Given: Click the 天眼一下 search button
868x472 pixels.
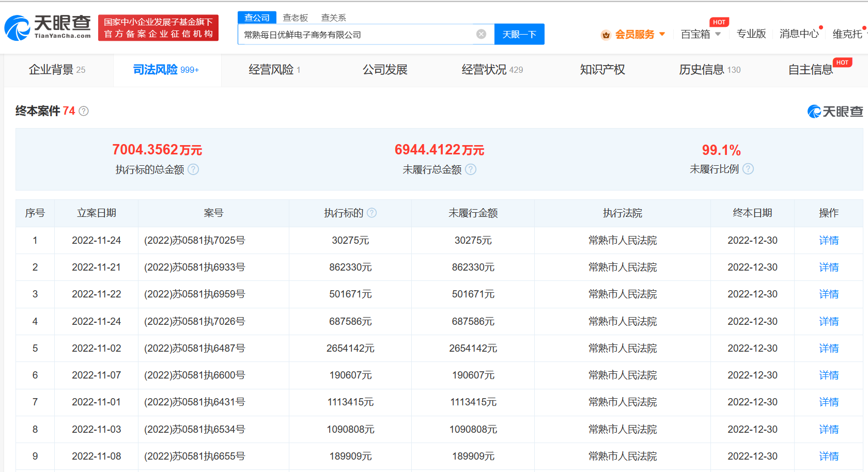Looking at the screenshot, I should pyautogui.click(x=519, y=34).
